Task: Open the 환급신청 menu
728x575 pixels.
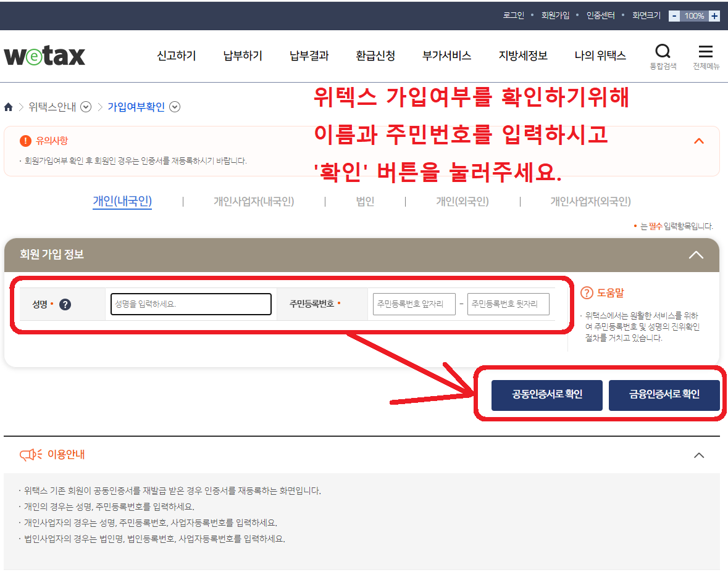Action: 375,56
